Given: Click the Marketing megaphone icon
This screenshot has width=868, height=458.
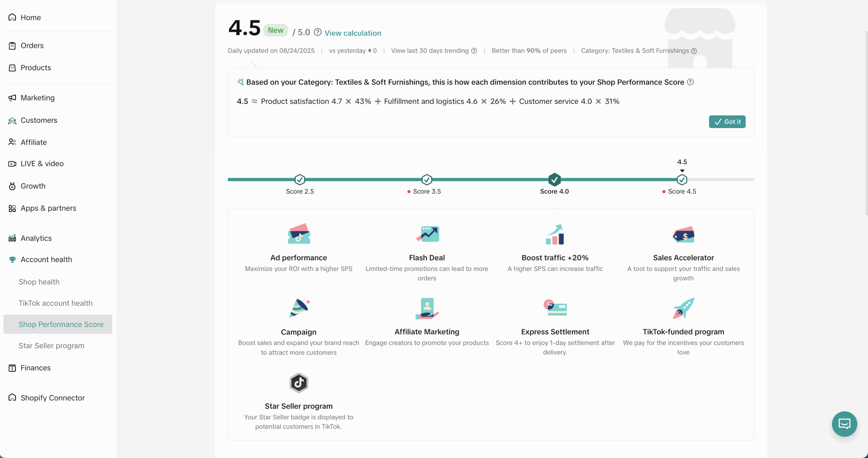Looking at the screenshot, I should (12, 98).
